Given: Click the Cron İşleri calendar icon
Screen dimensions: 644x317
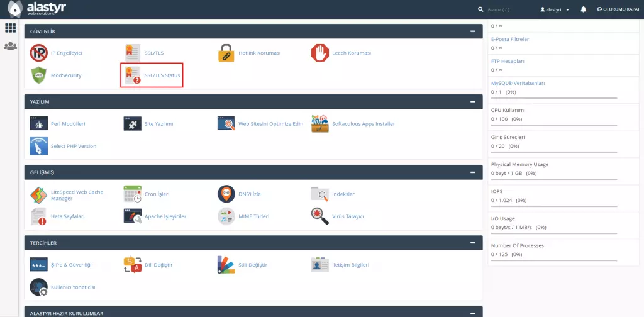Looking at the screenshot, I should tap(133, 194).
